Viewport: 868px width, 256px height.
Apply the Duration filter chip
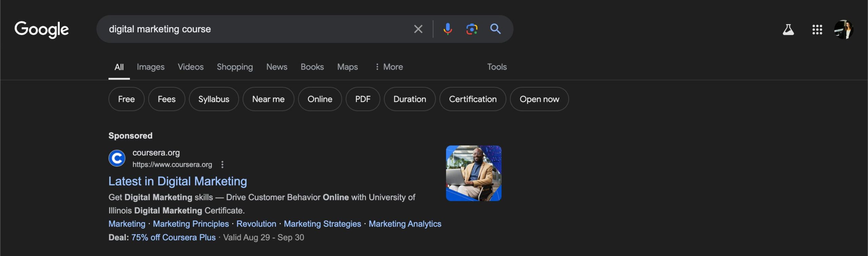point(410,99)
